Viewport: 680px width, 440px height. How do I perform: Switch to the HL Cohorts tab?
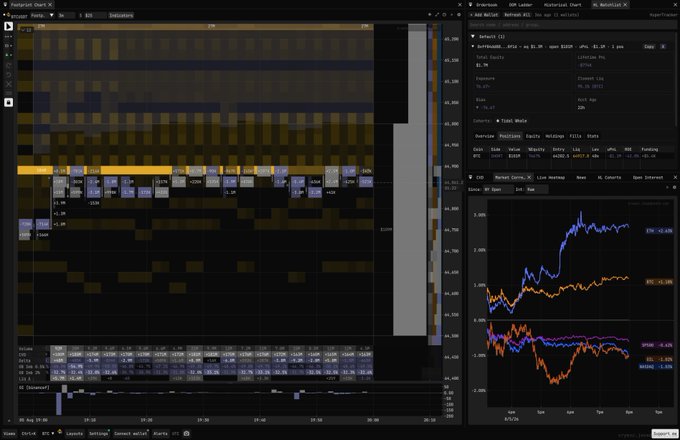click(609, 178)
